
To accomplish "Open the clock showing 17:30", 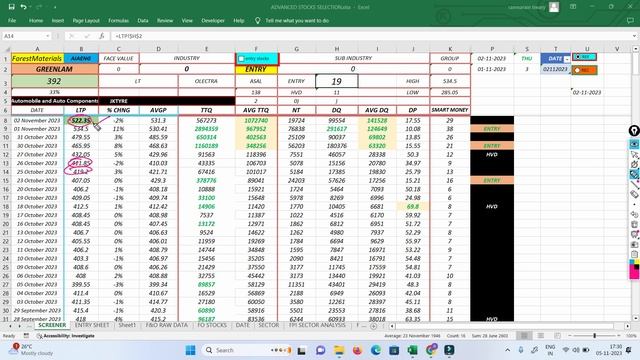I will [x=609, y=350].
